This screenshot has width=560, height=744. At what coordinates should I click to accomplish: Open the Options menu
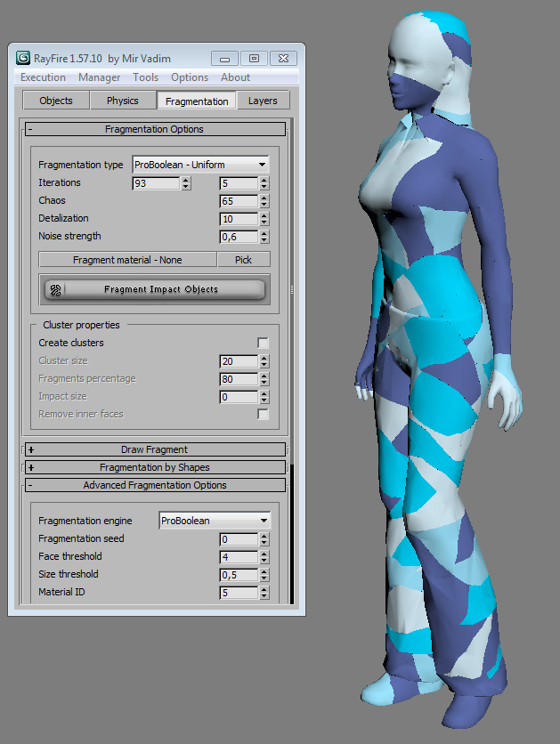point(190,77)
